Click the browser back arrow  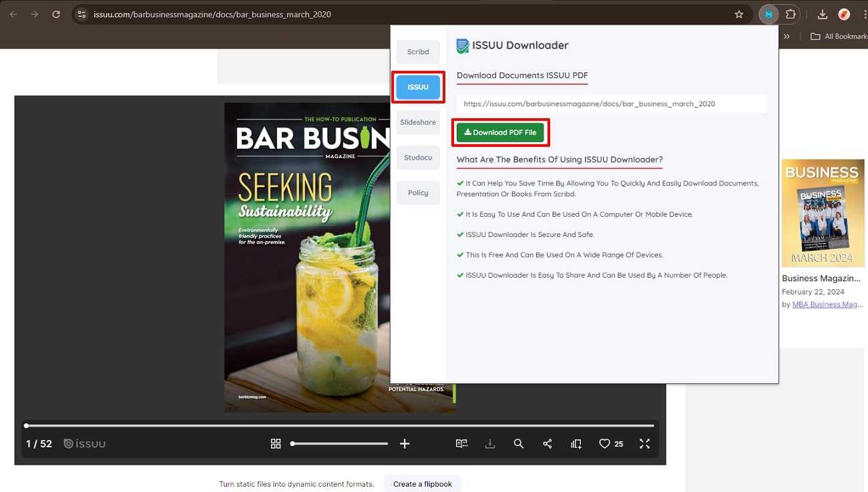point(13,14)
